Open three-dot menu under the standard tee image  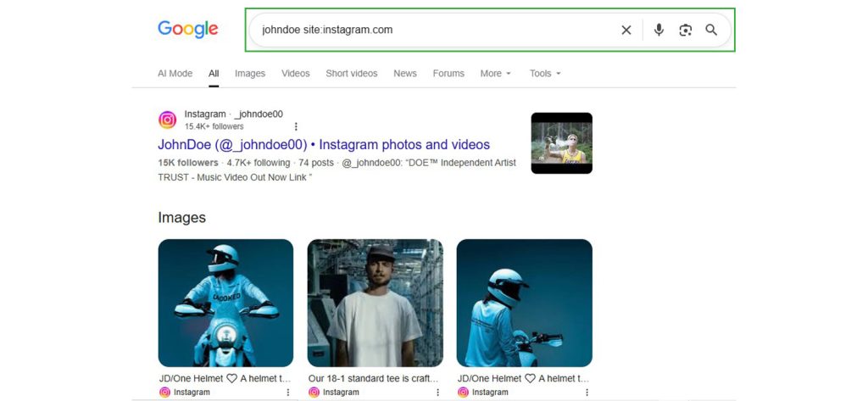pyautogui.click(x=437, y=393)
